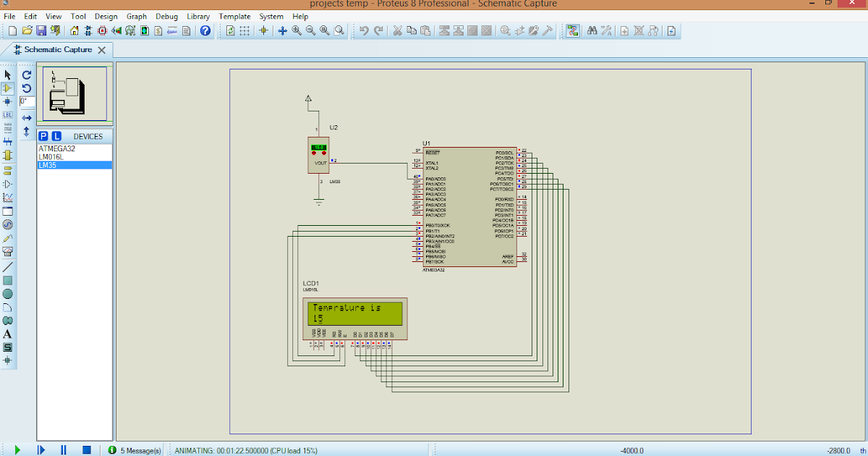Create a new project via toolbar icon
Screen dimensions: 868x456
[11, 30]
